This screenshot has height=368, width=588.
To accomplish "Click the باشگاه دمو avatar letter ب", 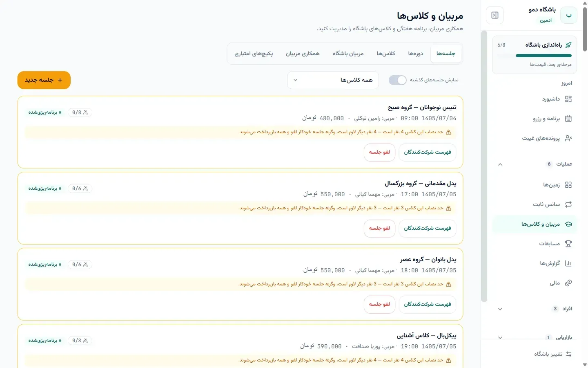I will pyautogui.click(x=568, y=16).
